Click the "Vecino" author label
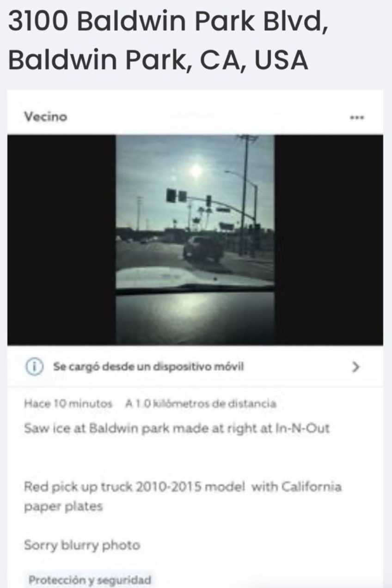Screen dimensions: 392x588 tap(46, 117)
